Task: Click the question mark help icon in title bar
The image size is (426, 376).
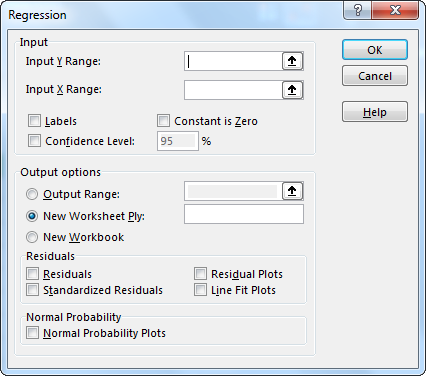Action: (x=358, y=10)
